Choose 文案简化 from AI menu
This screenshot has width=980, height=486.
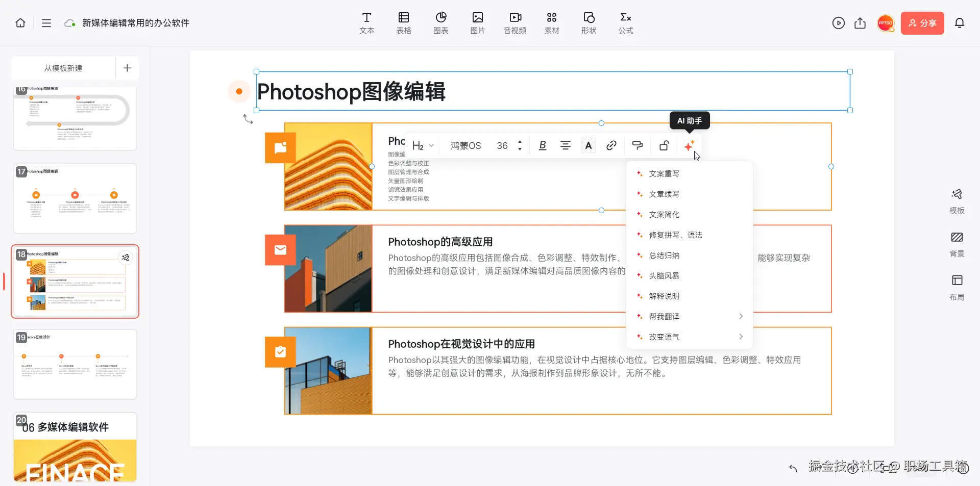point(690,215)
